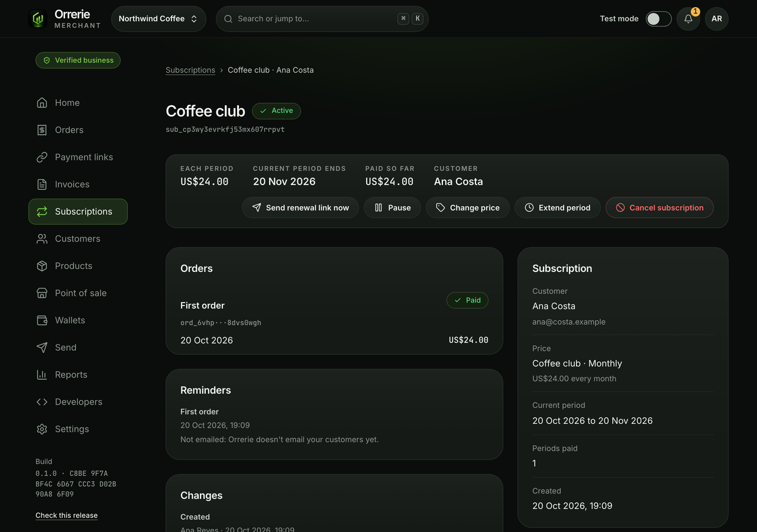Viewport: 757px width, 532px height.
Task: Click the Wallets wallet icon
Action: pos(42,320)
